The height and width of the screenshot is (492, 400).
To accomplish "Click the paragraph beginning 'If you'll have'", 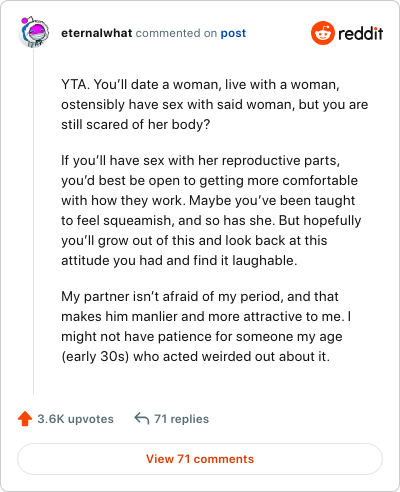I will 211,210.
